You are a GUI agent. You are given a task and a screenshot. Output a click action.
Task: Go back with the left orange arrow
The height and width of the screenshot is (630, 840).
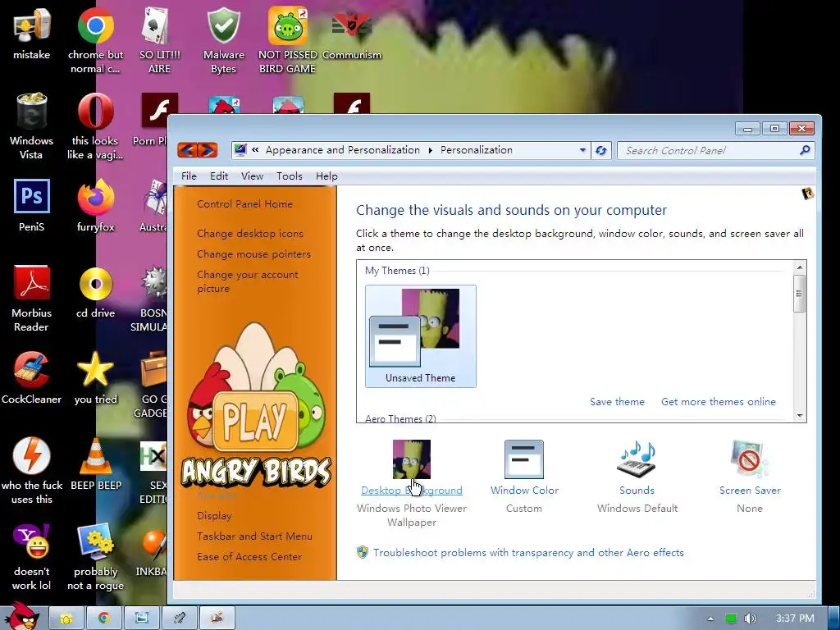[x=187, y=150]
